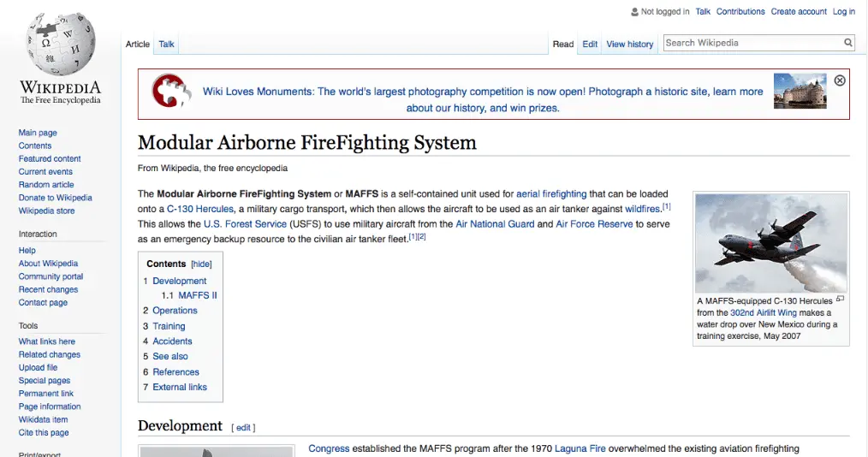The width and height of the screenshot is (868, 457).
Task: Jump to Accidents section
Action: [x=172, y=341]
